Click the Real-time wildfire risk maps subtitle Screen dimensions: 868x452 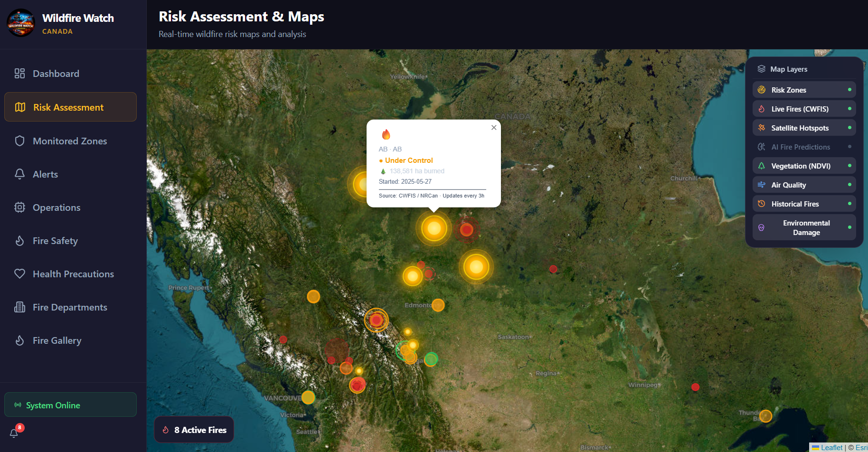point(232,34)
